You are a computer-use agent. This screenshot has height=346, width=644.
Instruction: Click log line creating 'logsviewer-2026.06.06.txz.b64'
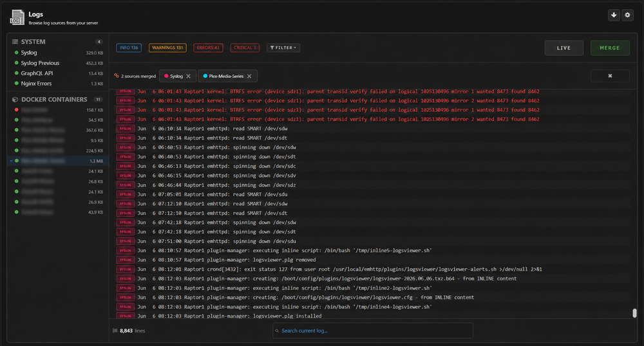pos(374,278)
